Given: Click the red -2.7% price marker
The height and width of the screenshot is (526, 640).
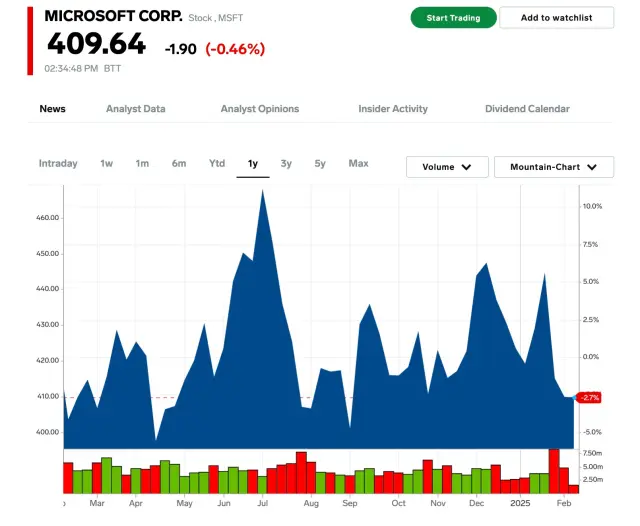Looking at the screenshot, I should point(589,398).
